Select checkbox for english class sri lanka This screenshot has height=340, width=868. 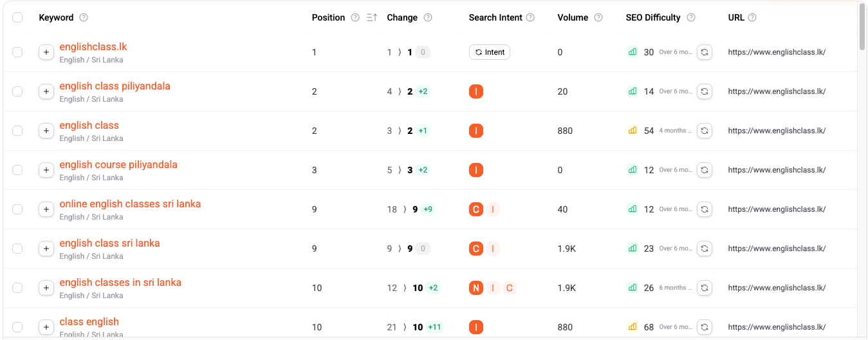click(17, 249)
